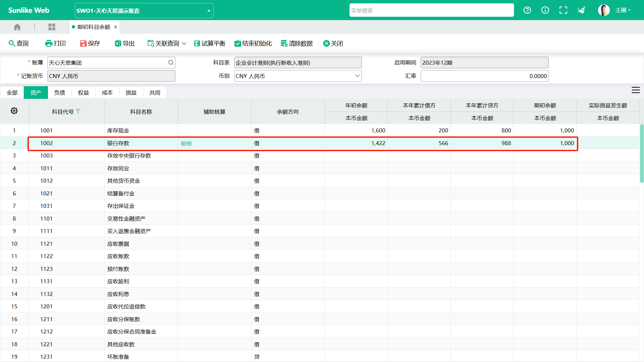Click the 记账货币 field
Screen dimensions: 644x362
111,76
